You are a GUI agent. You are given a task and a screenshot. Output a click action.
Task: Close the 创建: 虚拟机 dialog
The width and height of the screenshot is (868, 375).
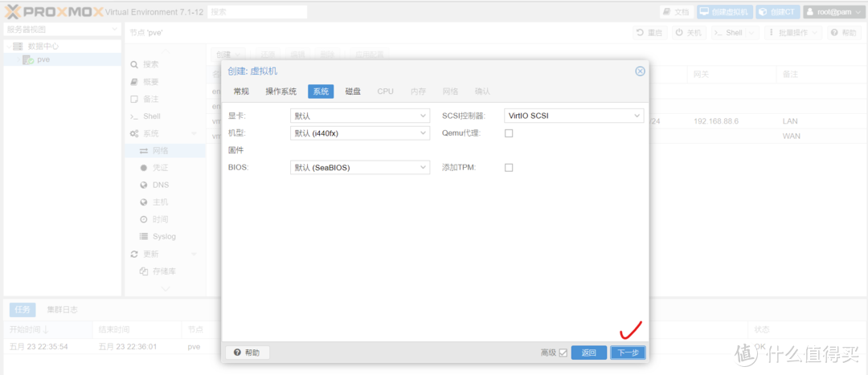(640, 71)
